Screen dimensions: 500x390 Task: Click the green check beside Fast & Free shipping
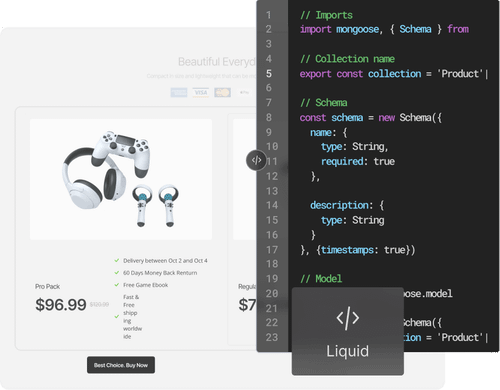(117, 316)
